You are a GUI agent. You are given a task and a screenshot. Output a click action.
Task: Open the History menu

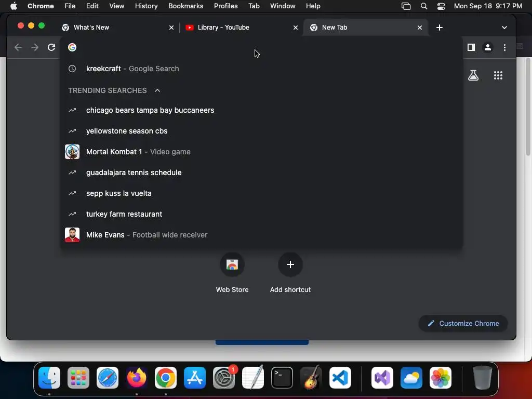[146, 6]
